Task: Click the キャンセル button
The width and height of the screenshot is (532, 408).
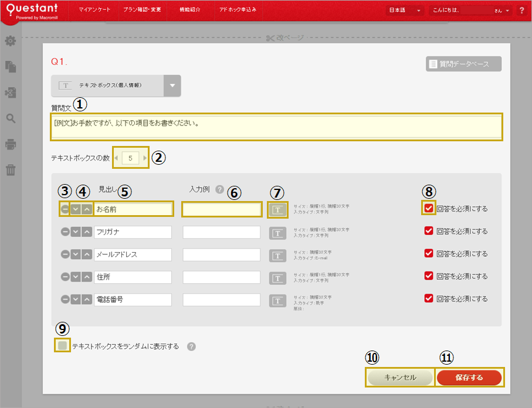Action: click(x=400, y=378)
